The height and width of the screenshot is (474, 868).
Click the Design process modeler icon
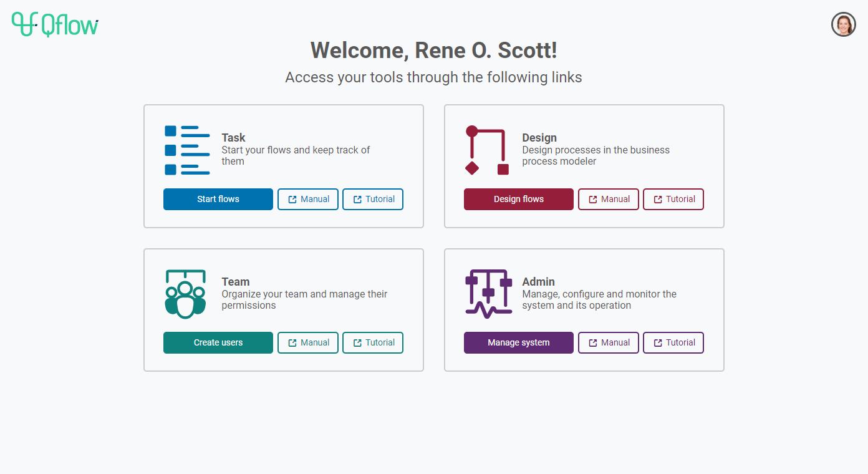click(487, 150)
